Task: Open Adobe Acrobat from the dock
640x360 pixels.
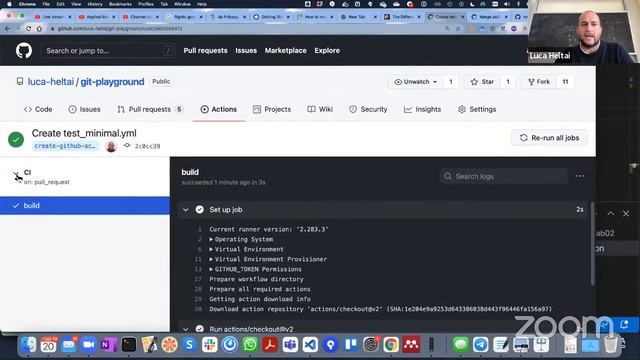Action: pos(270,345)
